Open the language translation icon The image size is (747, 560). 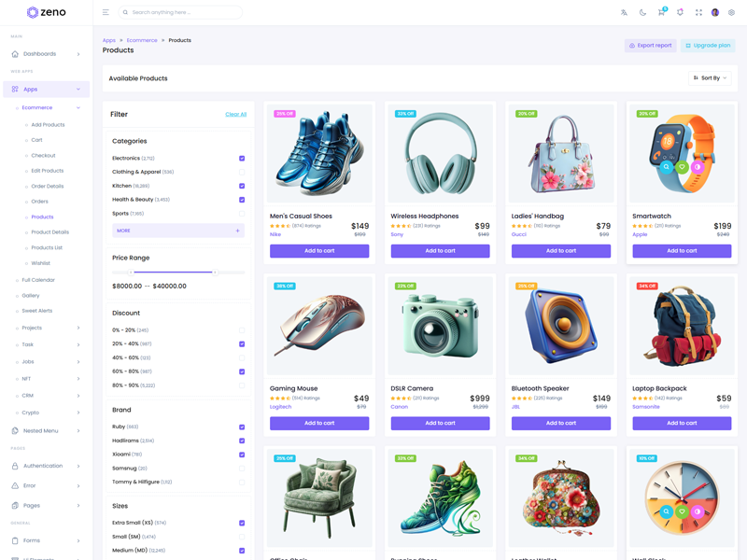(624, 12)
